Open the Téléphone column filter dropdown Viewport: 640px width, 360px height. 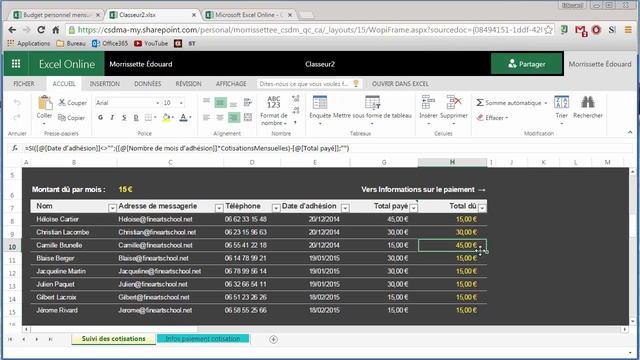[x=276, y=208]
